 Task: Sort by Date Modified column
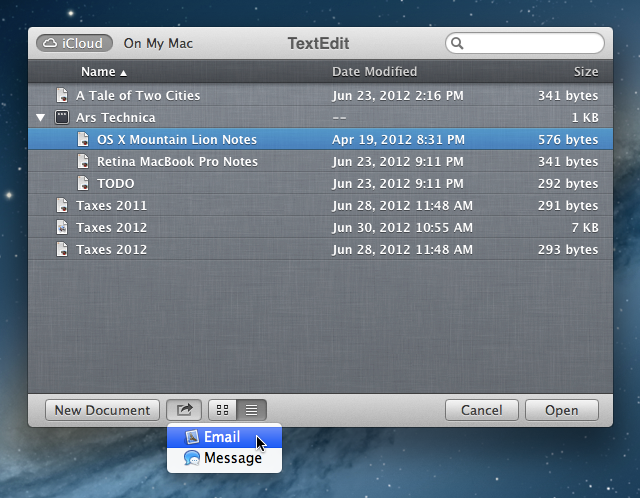(x=375, y=72)
